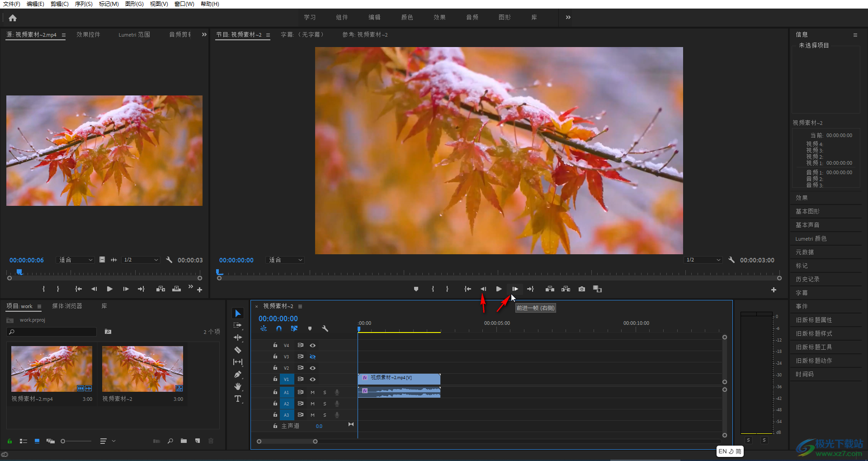Viewport: 868px width, 461px height.
Task: Open source monitor settings wrench
Action: (169, 260)
